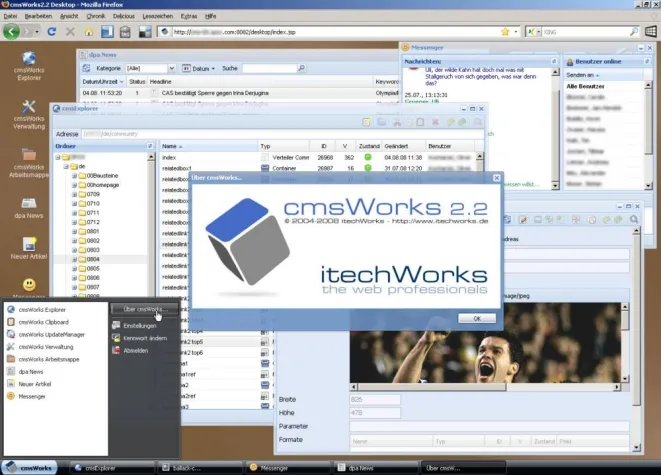This screenshot has width=661, height=475.
Task: Stop loading page icon in Firefox
Action: (x=70, y=32)
